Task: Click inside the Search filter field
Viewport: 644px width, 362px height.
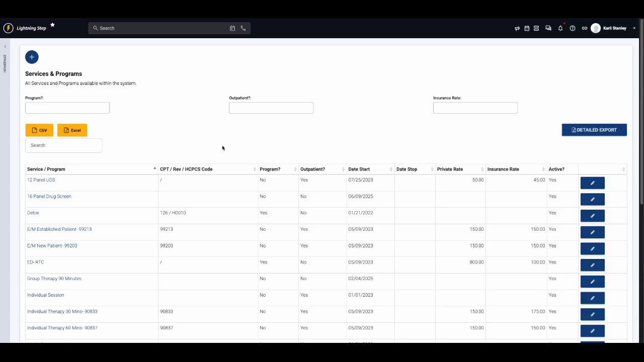Action: click(x=63, y=145)
